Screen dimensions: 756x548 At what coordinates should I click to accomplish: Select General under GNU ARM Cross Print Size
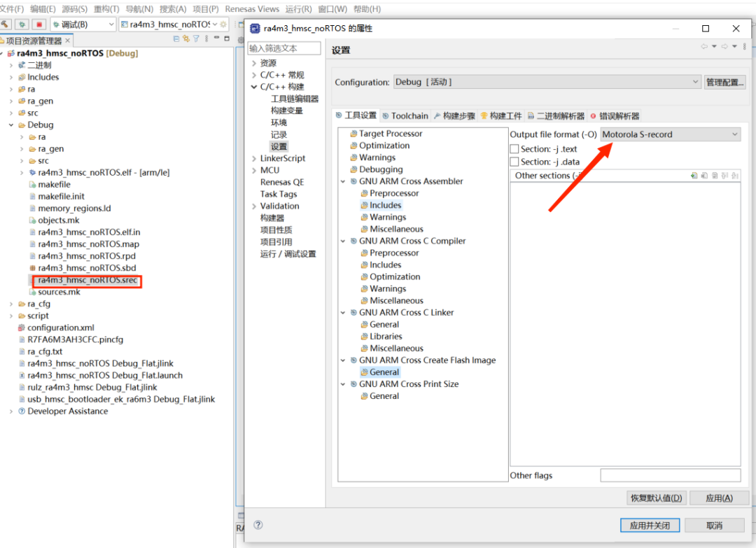point(384,396)
